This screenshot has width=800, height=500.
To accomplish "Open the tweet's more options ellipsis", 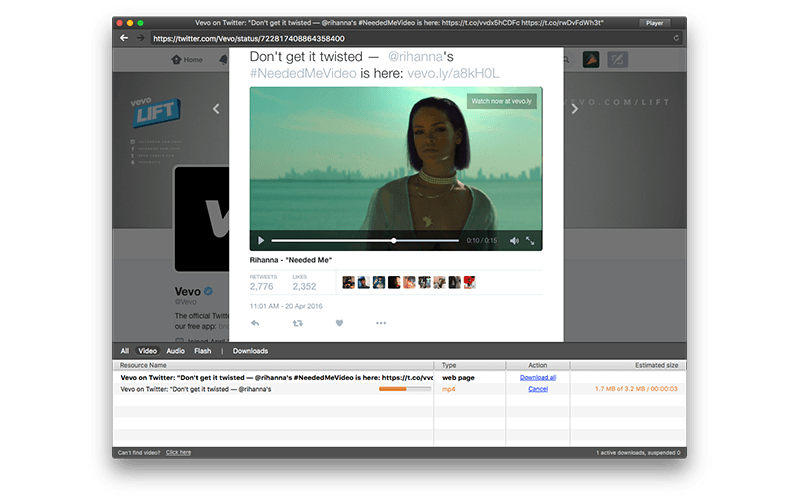I will click(381, 323).
